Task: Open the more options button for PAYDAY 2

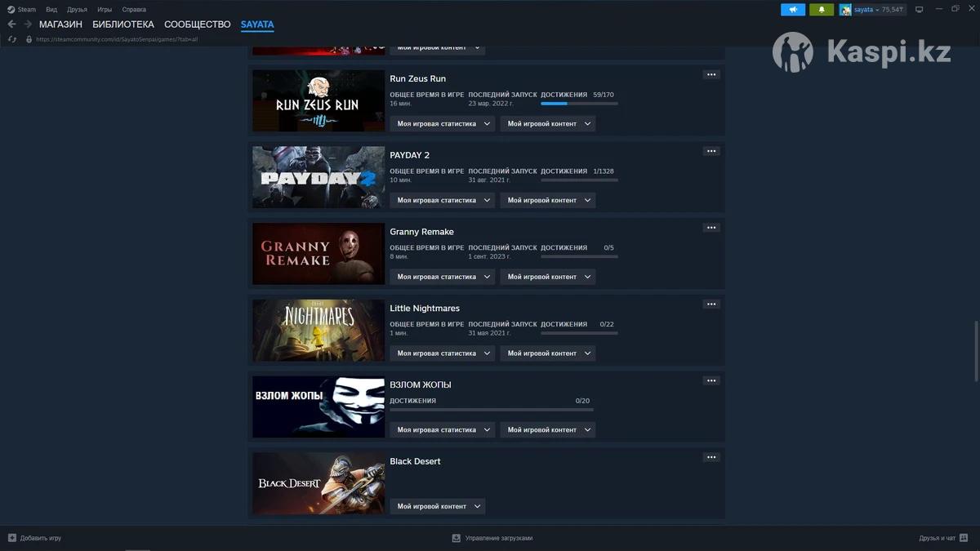Action: [x=711, y=151]
